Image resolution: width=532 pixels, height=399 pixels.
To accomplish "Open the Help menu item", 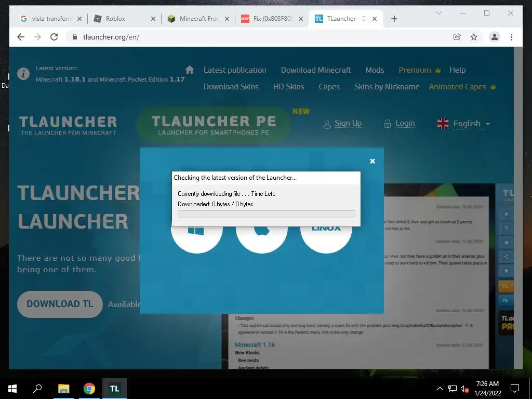I will click(x=457, y=70).
